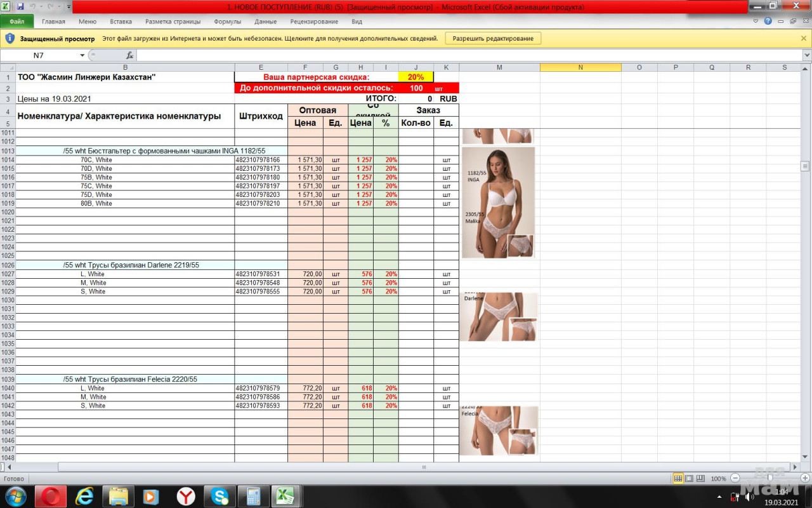Open Skype from the taskbar
Screen dimensions: 812x508
tap(219, 496)
